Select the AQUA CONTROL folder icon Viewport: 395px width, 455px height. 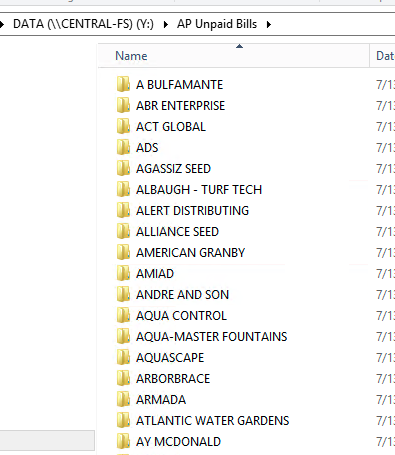pyautogui.click(x=123, y=315)
